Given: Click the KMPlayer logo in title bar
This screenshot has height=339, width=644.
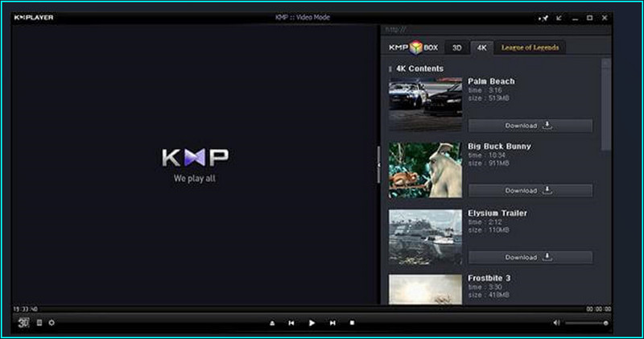Looking at the screenshot, I should point(34,18).
